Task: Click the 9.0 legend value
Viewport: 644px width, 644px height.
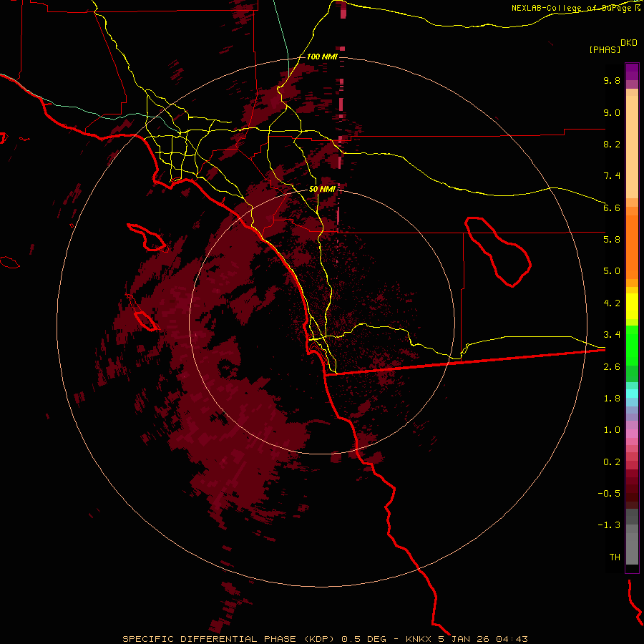Action: (612, 112)
